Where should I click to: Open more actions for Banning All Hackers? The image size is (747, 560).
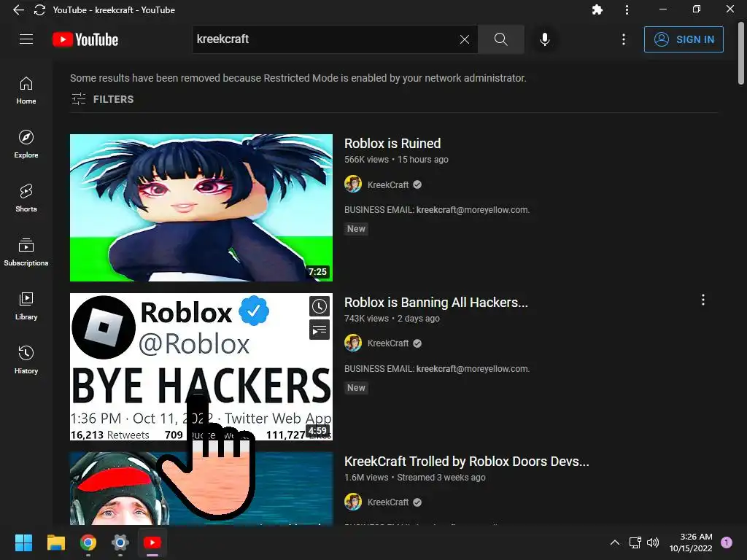(703, 300)
